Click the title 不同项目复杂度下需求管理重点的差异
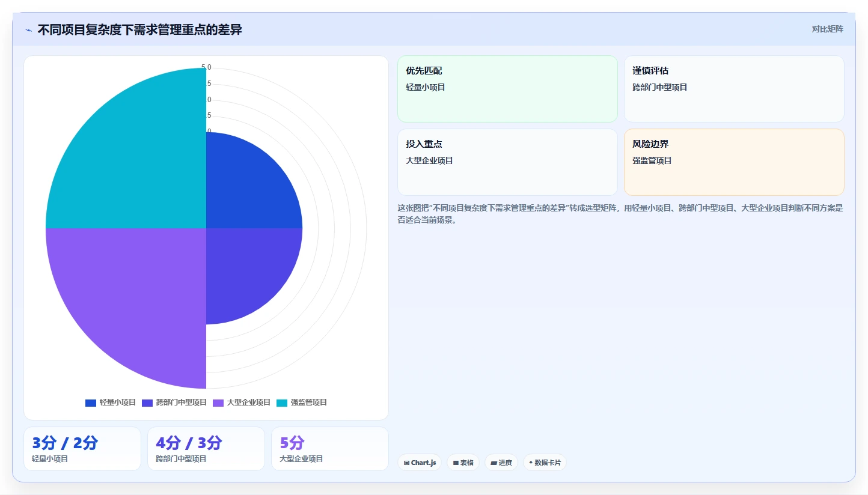This screenshot has height=495, width=868. 139,30
